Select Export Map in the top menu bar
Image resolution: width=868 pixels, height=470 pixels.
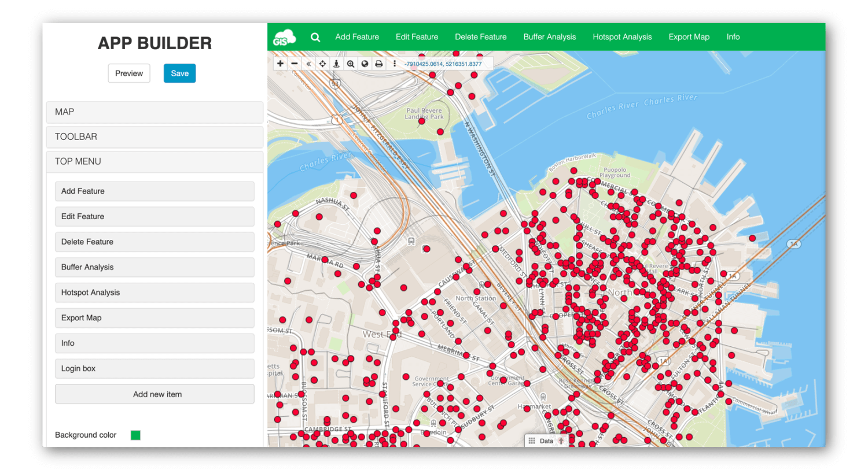click(x=689, y=36)
